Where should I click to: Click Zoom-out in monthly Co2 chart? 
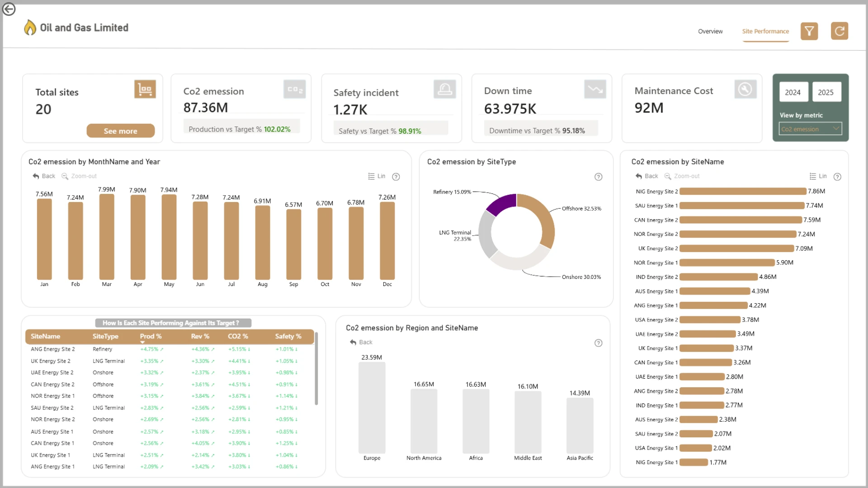coord(79,176)
